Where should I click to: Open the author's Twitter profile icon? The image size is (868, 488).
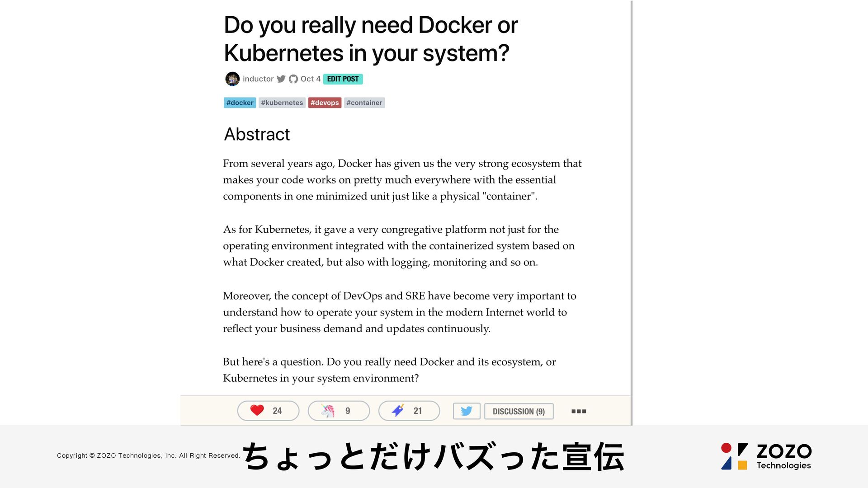pos(281,79)
